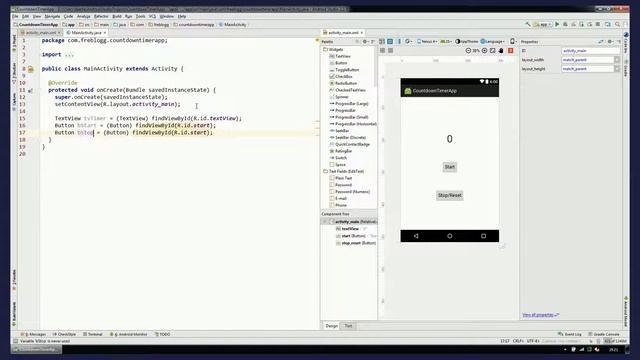Open the AppTheme selector
Viewport: 640px width, 360px height.
point(467,42)
